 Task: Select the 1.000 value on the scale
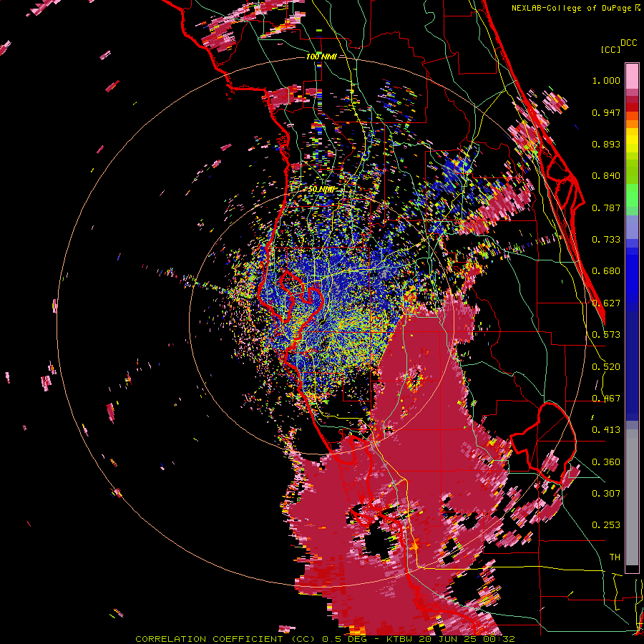tap(606, 80)
